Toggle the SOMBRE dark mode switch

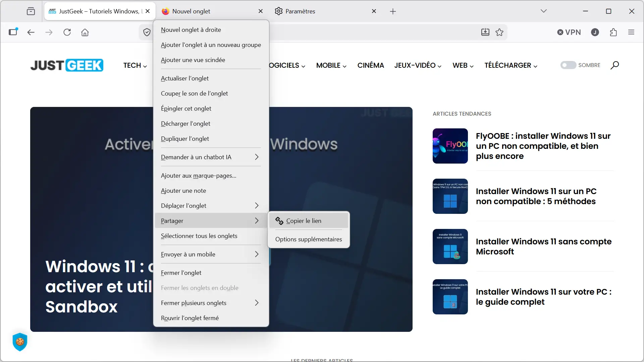click(x=568, y=65)
